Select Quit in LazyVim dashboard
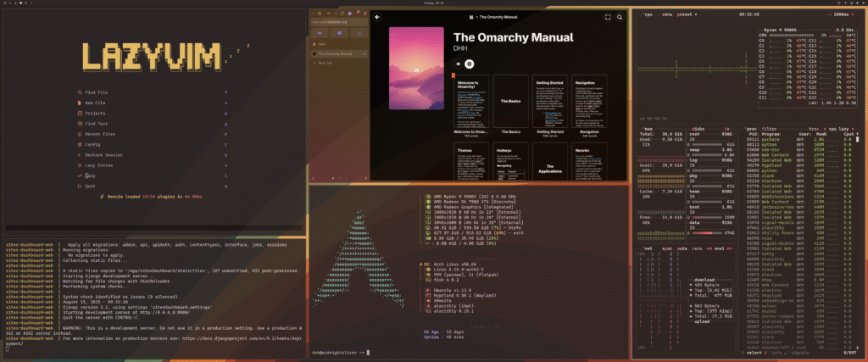 (153, 186)
